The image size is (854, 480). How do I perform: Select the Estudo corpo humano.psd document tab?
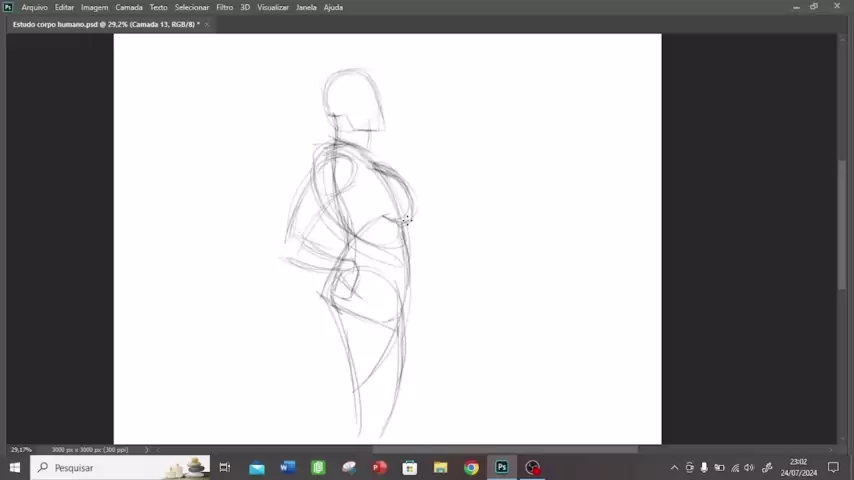[105, 24]
